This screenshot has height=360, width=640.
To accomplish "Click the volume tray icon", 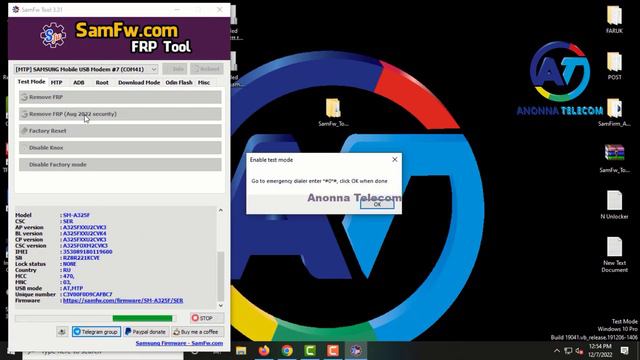I will point(579,351).
